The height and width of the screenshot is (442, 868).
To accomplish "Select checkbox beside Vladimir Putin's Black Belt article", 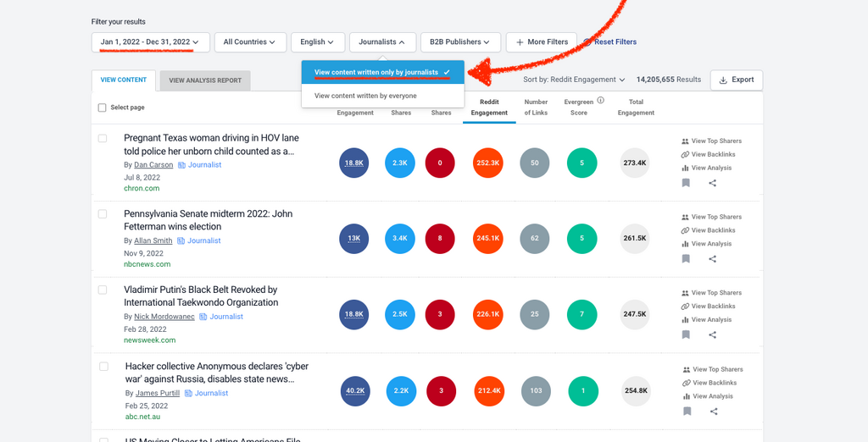I will pyautogui.click(x=103, y=290).
